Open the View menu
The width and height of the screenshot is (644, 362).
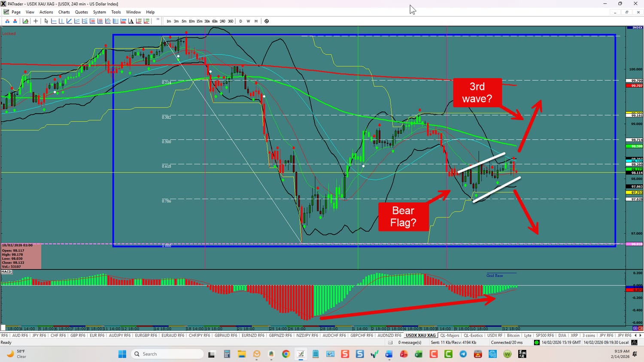pyautogui.click(x=30, y=12)
